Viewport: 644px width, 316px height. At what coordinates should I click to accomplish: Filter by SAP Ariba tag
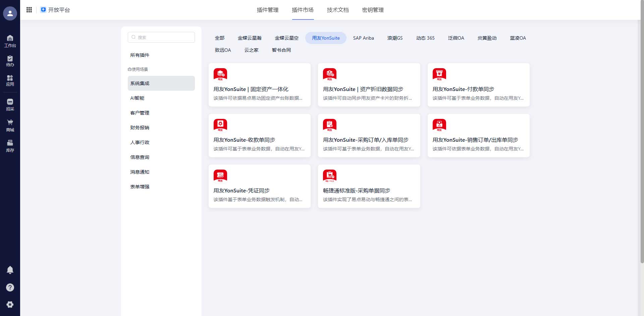[x=364, y=38]
